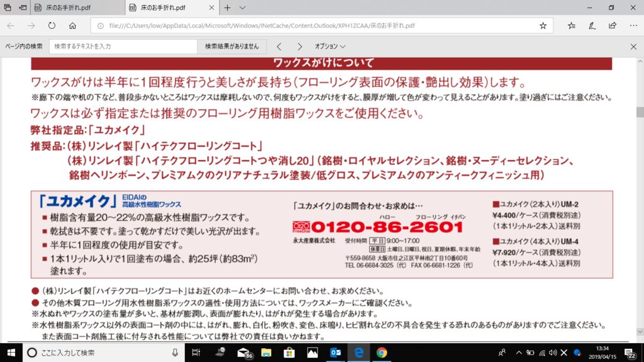Click the ワックスがけについて heading
This screenshot has width=644, height=362.
coord(323,62)
